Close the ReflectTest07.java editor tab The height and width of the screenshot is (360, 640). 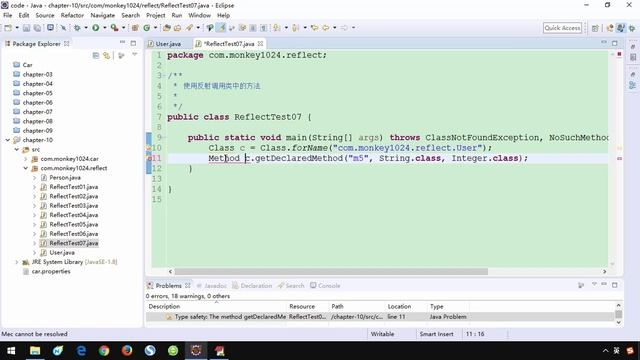(x=260, y=43)
